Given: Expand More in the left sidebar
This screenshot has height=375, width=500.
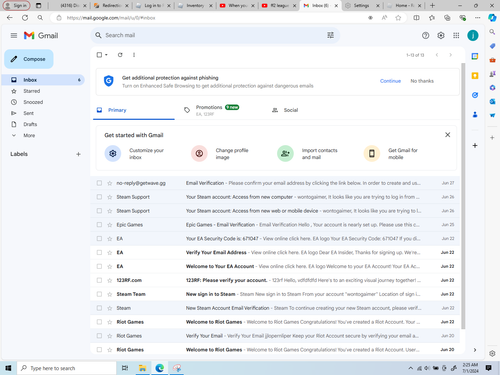Looking at the screenshot, I should [x=29, y=135].
